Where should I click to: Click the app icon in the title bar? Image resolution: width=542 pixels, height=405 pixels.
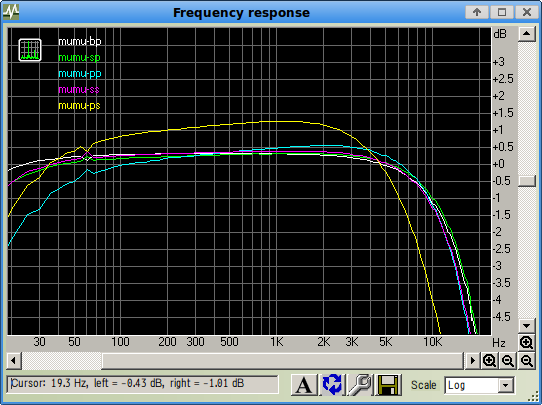[x=11, y=12]
